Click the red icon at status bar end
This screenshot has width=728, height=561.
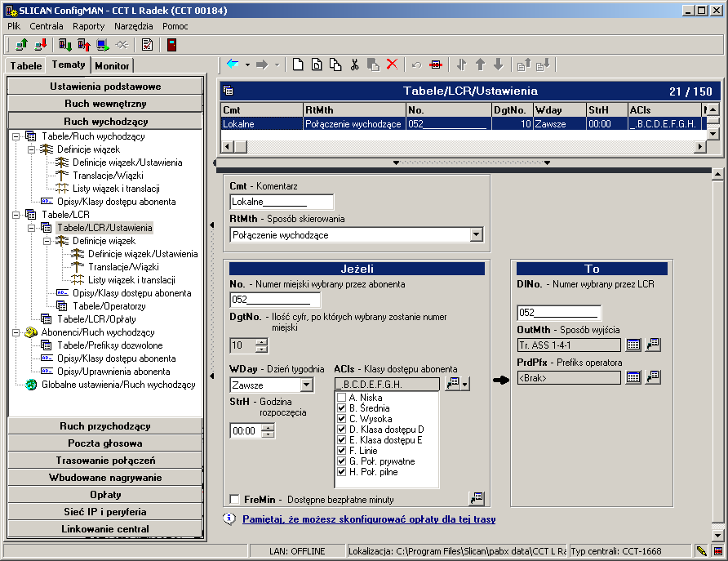click(x=717, y=551)
